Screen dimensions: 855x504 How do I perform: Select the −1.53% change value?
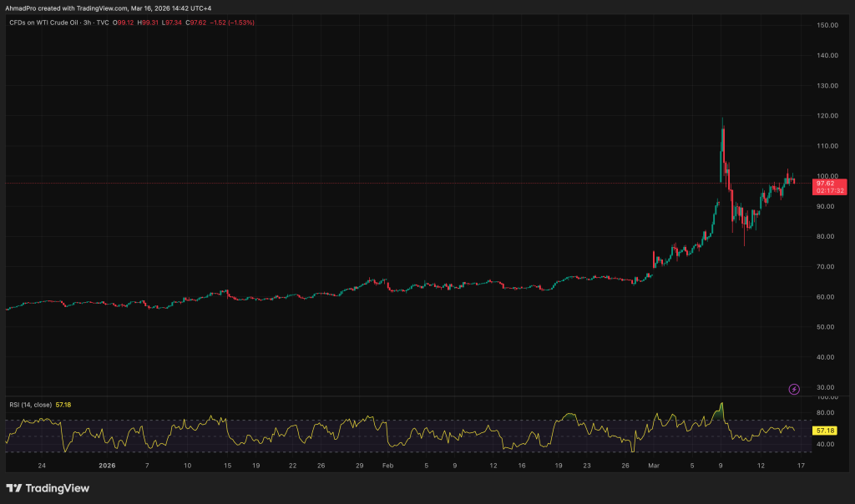pos(242,23)
